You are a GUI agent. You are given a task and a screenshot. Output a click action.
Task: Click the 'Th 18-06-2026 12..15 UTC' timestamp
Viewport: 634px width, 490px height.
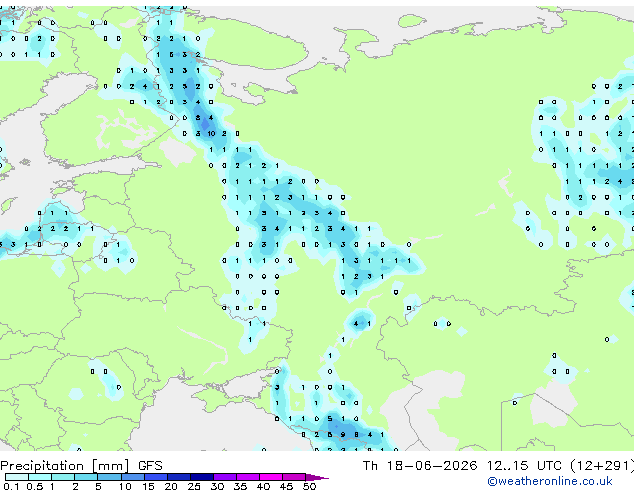463,466
